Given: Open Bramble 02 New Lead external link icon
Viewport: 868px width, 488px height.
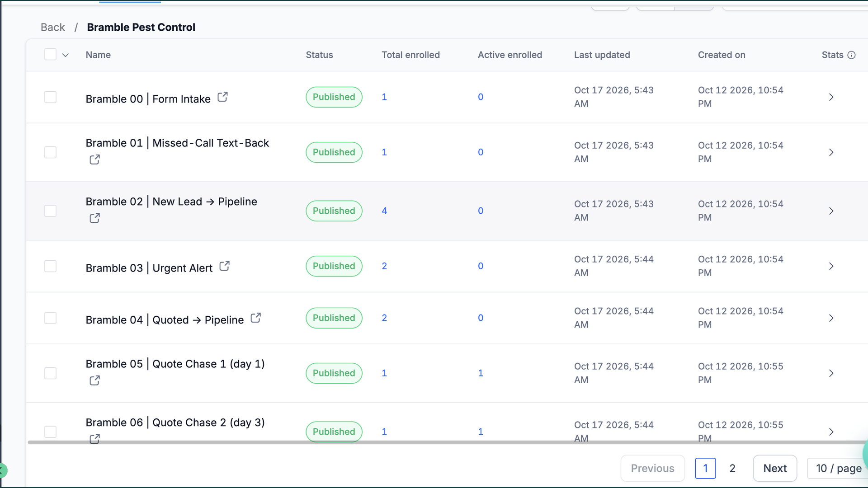Looking at the screenshot, I should pos(94,218).
